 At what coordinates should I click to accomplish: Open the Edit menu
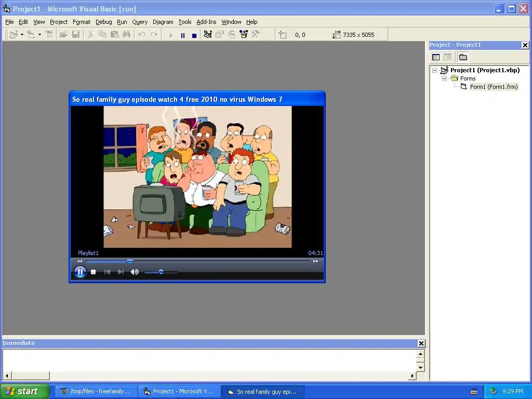(x=23, y=22)
